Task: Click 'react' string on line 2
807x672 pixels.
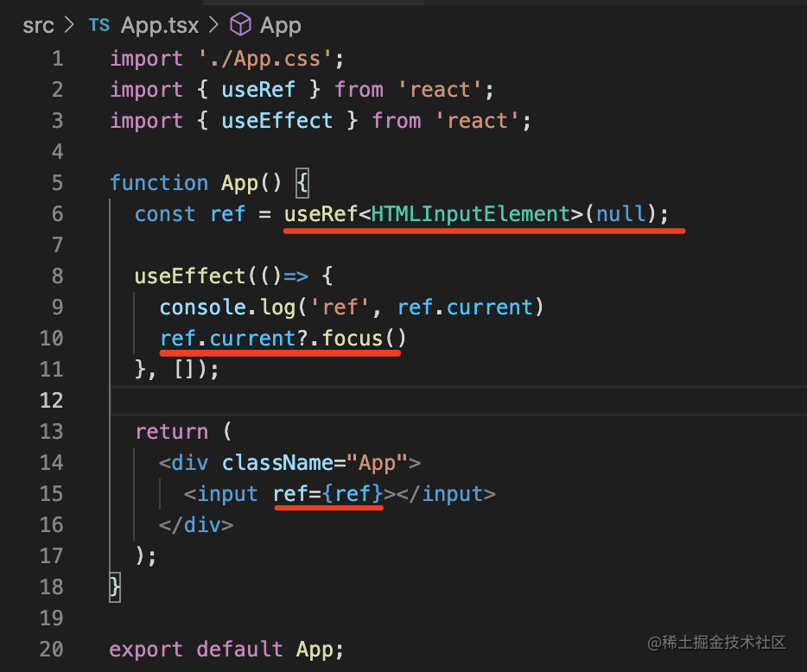Action: 440,90
